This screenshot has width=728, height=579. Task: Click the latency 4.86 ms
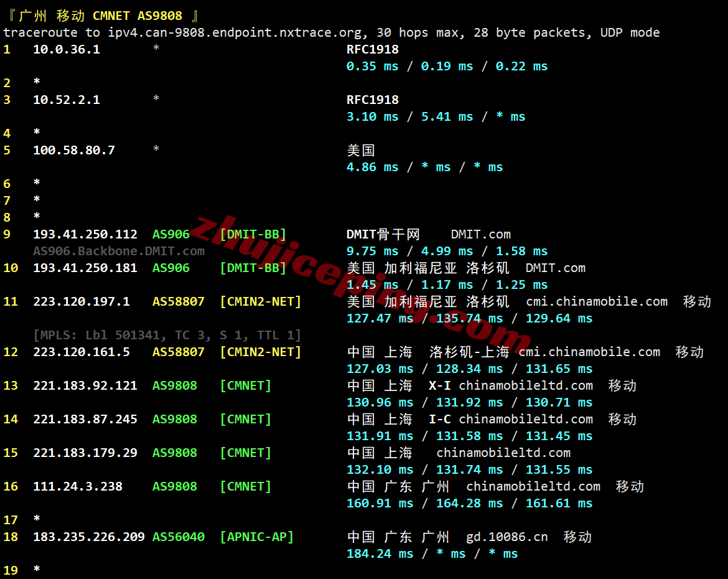(x=372, y=167)
